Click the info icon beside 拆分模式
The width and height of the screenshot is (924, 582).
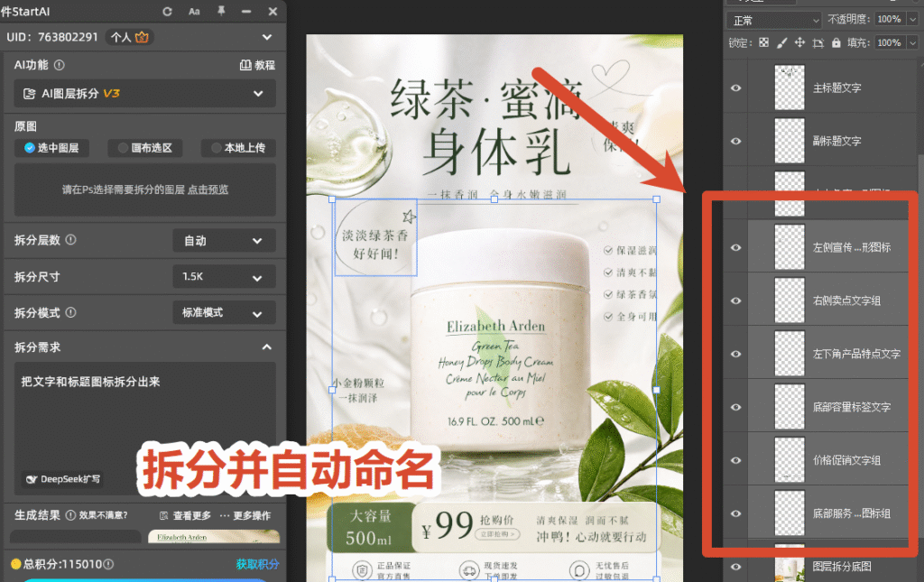coord(70,312)
